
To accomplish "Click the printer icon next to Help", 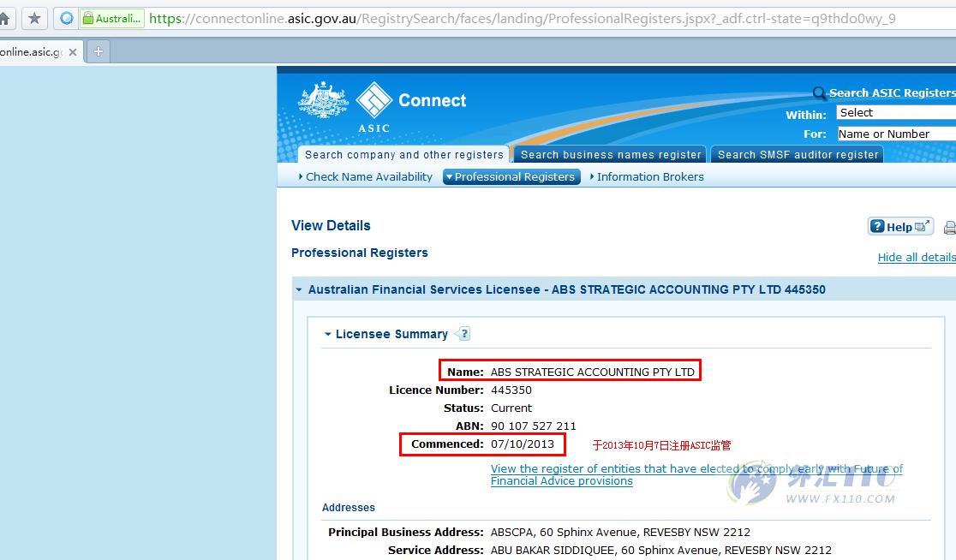I will pyautogui.click(x=950, y=227).
